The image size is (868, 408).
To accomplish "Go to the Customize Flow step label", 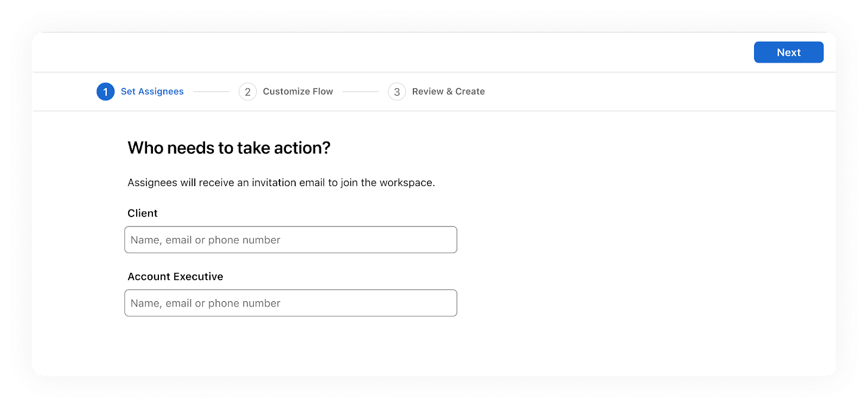I will coord(298,92).
